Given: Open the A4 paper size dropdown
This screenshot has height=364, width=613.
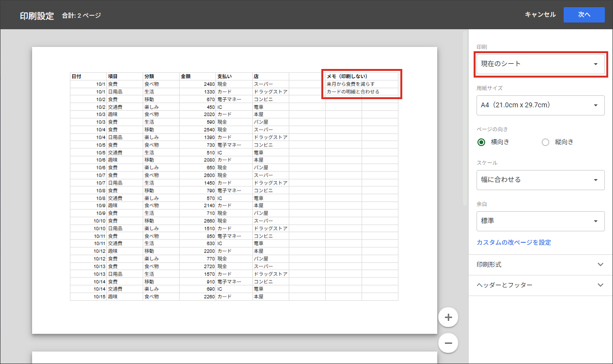Looking at the screenshot, I should pyautogui.click(x=540, y=105).
